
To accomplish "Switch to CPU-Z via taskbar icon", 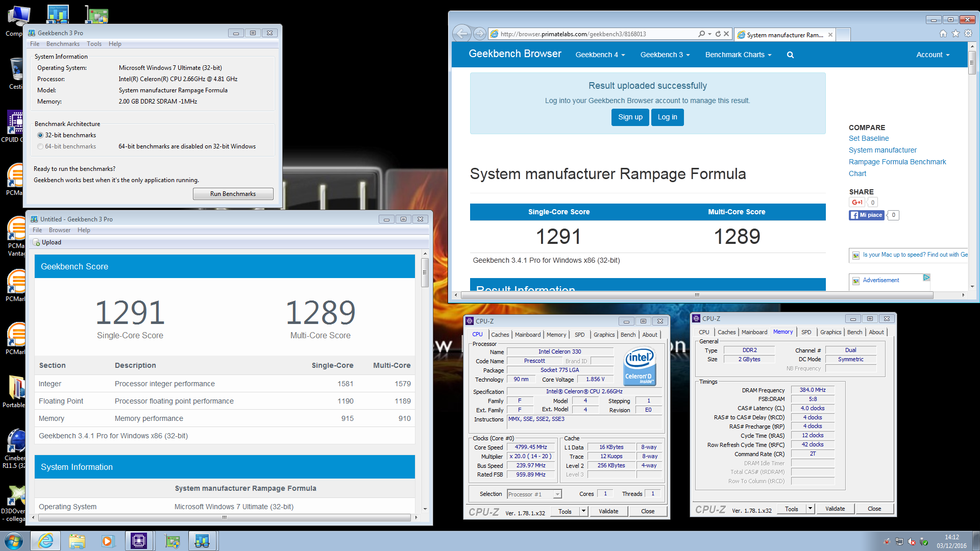I will click(139, 541).
